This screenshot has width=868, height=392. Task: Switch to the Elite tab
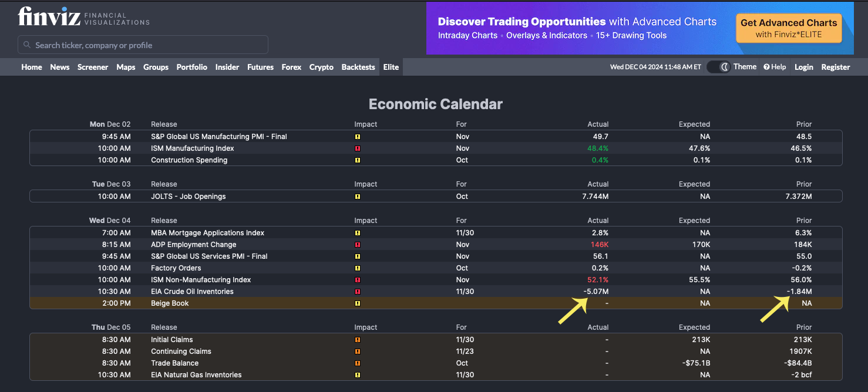click(x=391, y=67)
